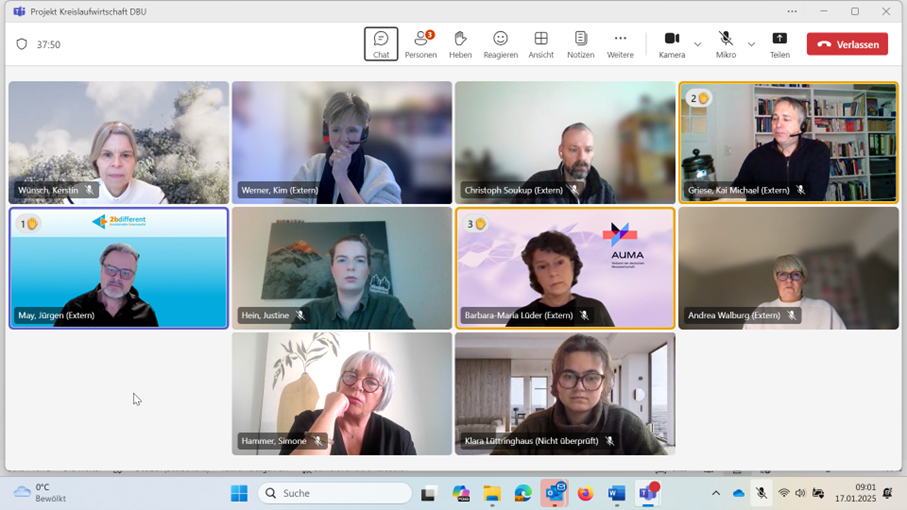Image resolution: width=907 pixels, height=510 pixels.
Task: Toggle the Kamera on or off
Action: click(x=671, y=44)
